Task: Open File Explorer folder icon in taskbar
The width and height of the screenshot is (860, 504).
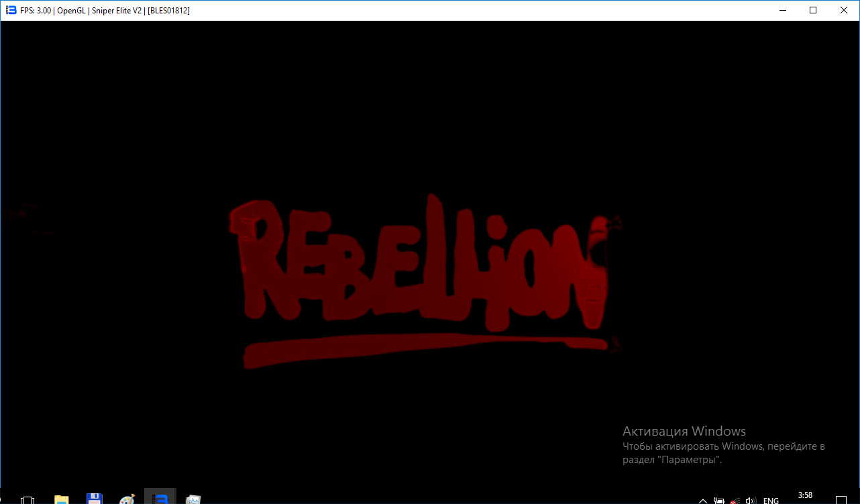Action: (61, 499)
